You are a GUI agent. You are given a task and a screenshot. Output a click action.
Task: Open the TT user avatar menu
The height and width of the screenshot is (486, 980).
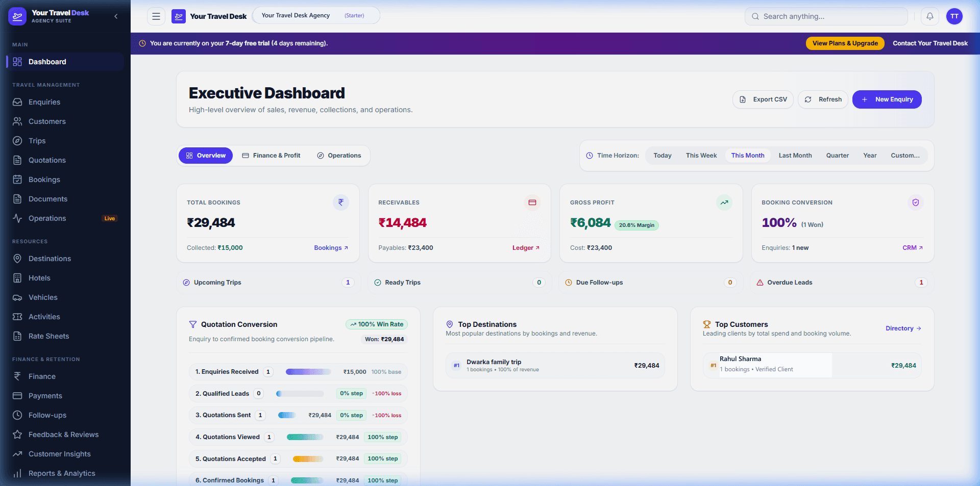point(954,16)
